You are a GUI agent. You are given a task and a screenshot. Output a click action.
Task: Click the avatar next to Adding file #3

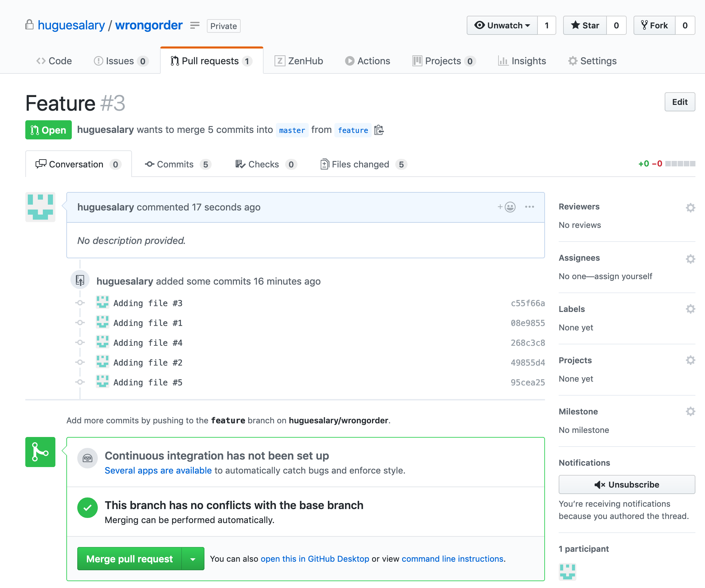pos(102,302)
